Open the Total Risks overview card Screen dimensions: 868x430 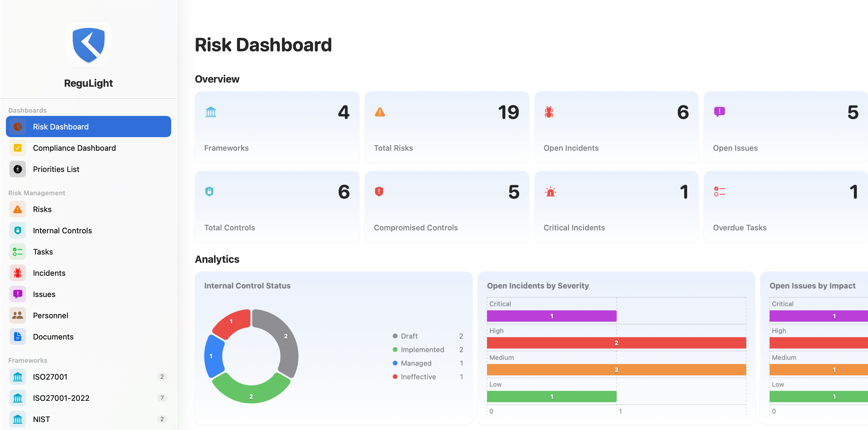coord(446,127)
